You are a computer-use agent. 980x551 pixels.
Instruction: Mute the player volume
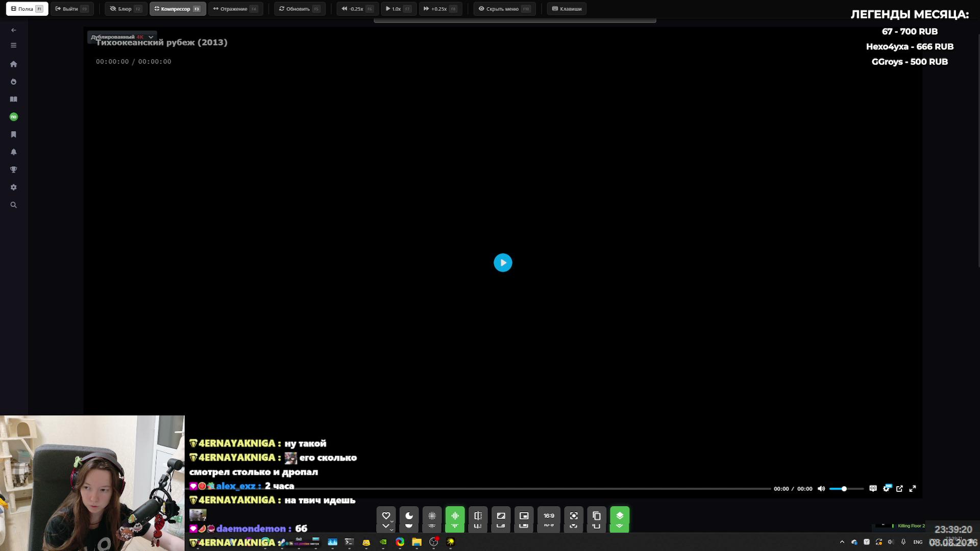coord(821,489)
